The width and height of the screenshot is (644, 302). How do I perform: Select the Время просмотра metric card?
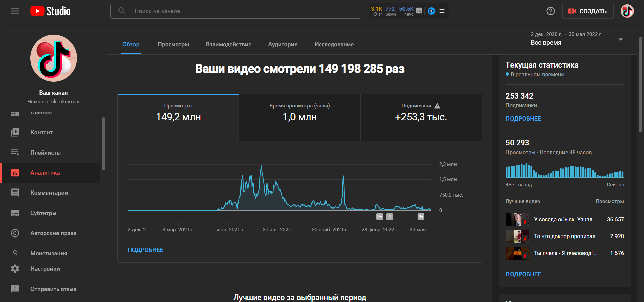coord(300,117)
